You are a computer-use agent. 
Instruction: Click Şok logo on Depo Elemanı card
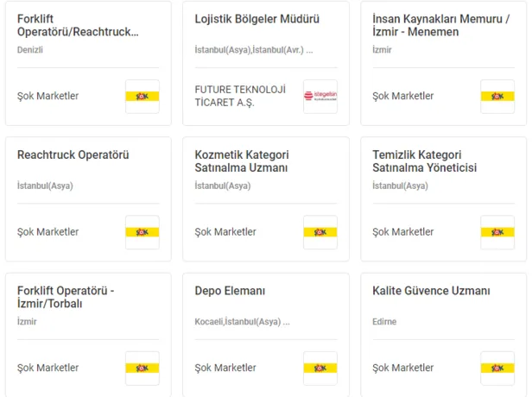(x=320, y=368)
